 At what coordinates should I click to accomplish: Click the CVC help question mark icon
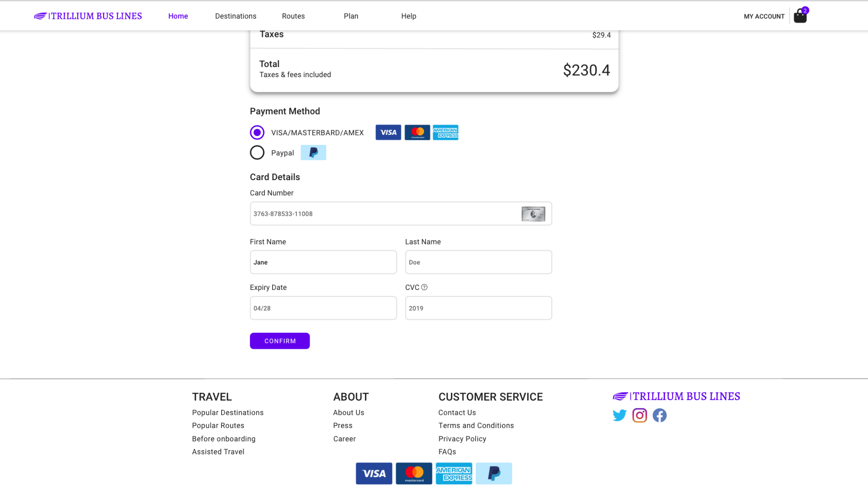[x=425, y=287]
